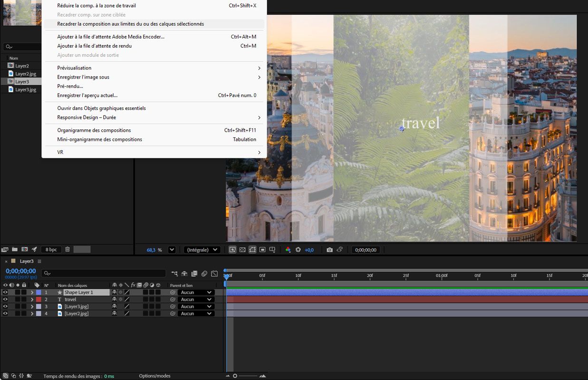This screenshot has height=380, width=588.
Task: Choose 'Ajouter à la file d'attente de rendu'
Action: click(95, 46)
